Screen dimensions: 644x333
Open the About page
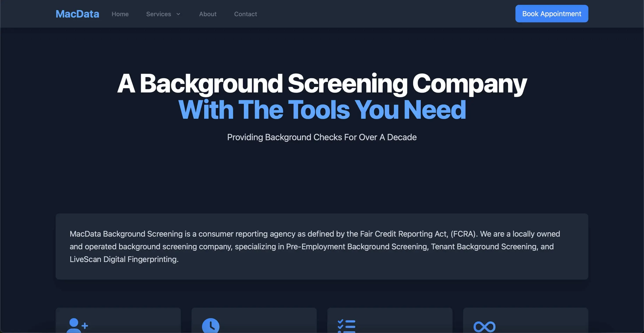pos(208,14)
